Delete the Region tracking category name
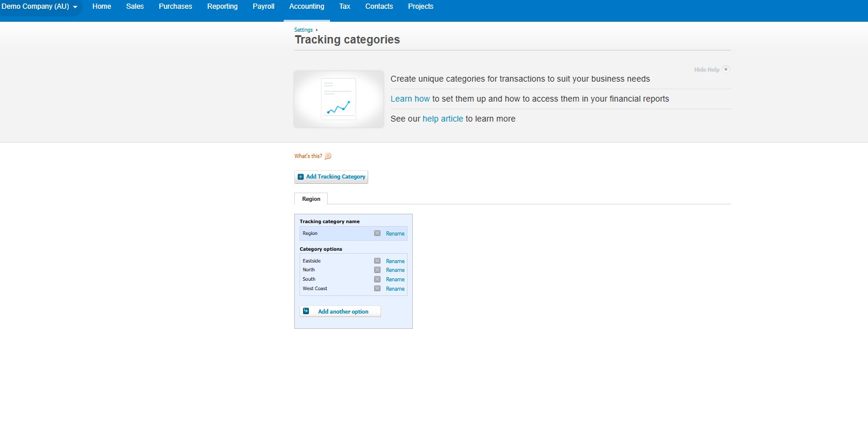The width and height of the screenshot is (868, 441). coord(378,233)
